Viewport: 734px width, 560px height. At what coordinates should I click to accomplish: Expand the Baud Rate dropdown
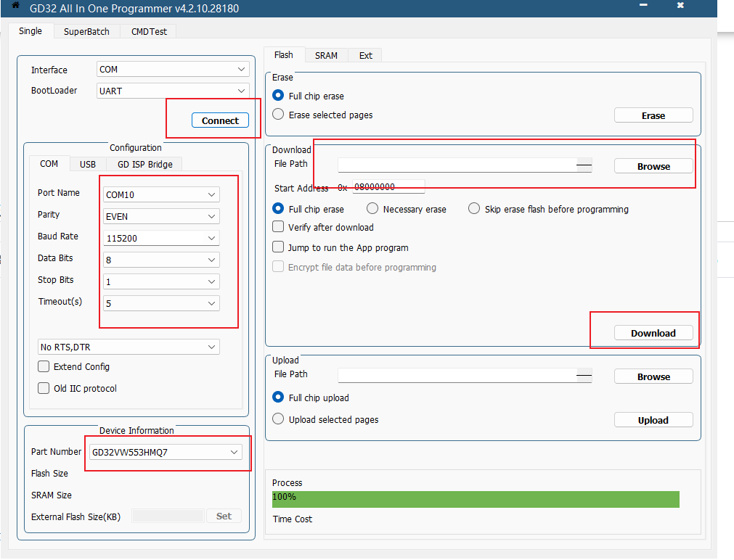tap(161, 238)
